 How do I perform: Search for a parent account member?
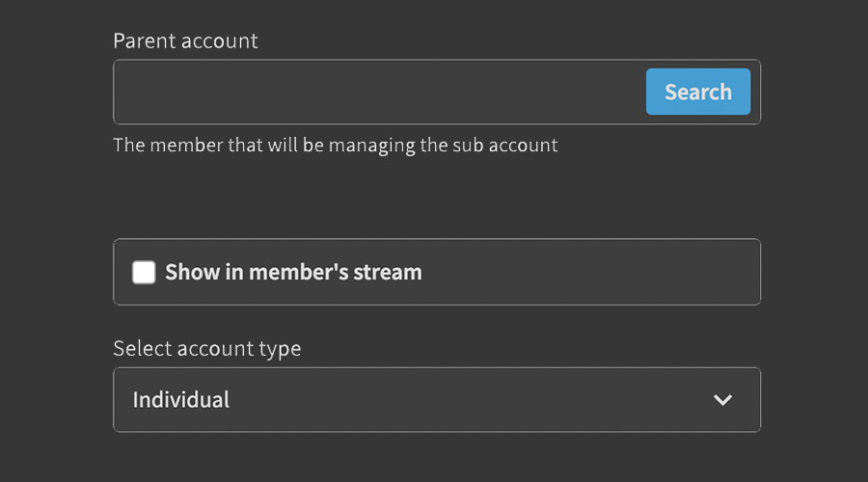pyautogui.click(x=697, y=92)
